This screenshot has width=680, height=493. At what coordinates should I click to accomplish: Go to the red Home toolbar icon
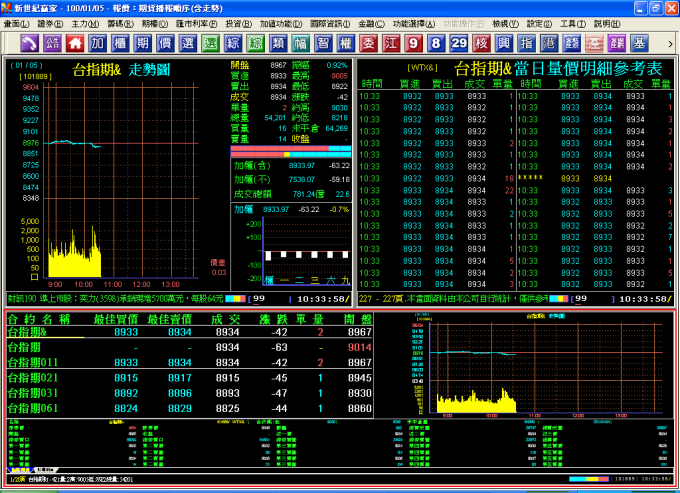pos(75,43)
